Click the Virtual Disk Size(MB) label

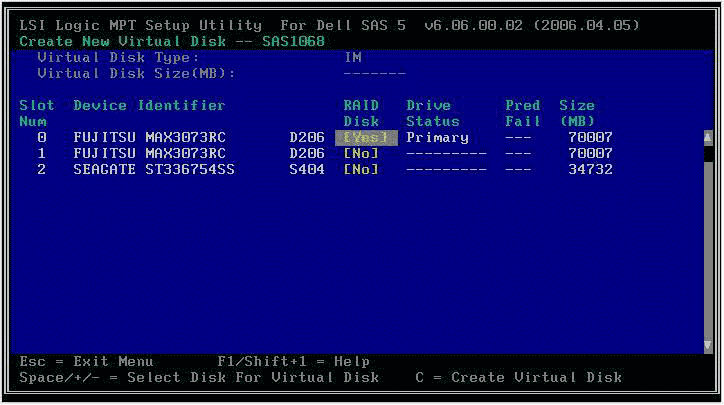136,73
